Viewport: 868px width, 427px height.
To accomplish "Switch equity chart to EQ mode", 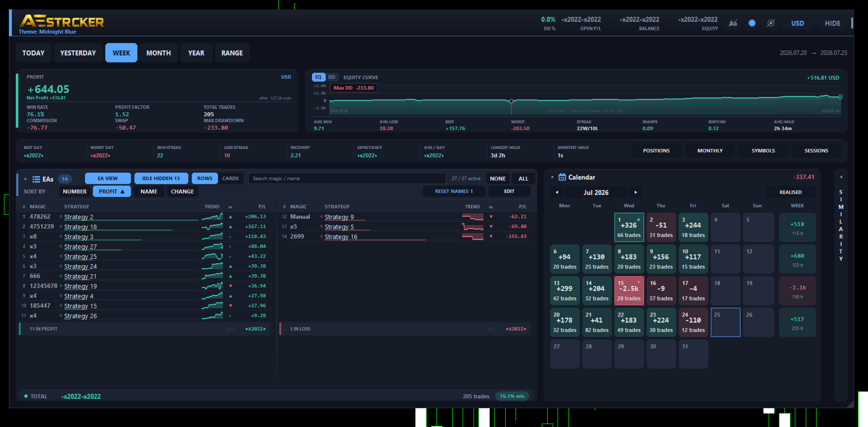I will (x=318, y=77).
